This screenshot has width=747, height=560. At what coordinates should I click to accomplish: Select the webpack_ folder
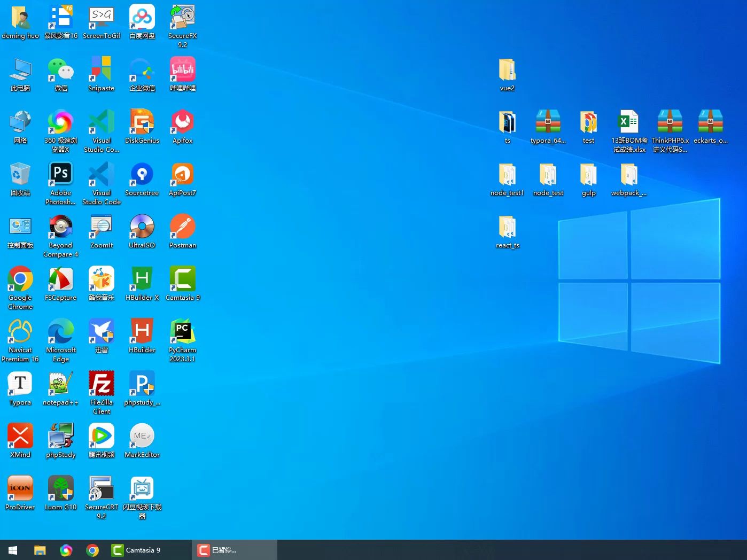click(x=629, y=180)
